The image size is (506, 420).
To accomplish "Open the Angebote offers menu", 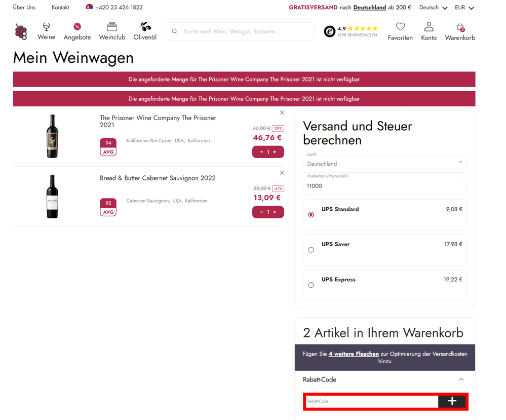I will pos(77,31).
